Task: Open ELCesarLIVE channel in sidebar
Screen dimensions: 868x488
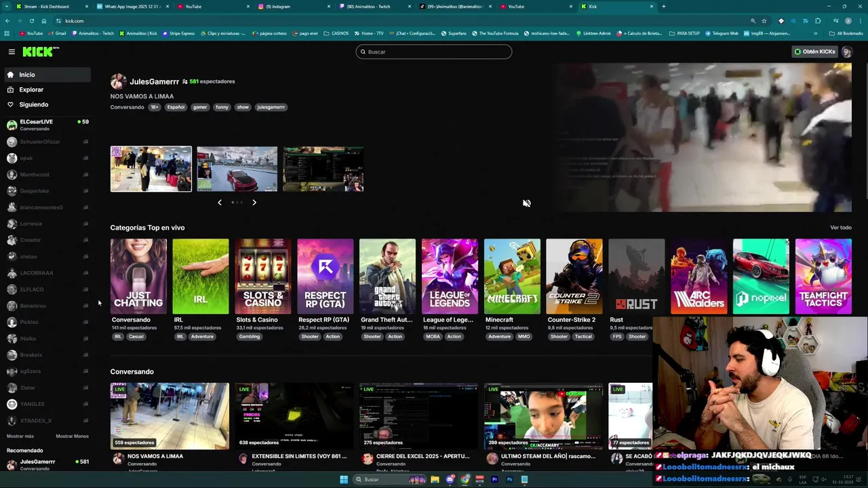Action: coord(47,125)
